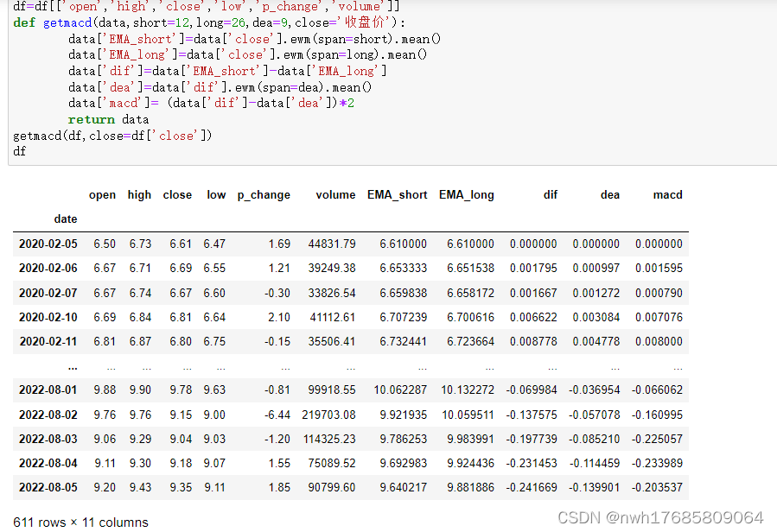Click the data['EMA_short'] assignment line
Image resolution: width=777 pixels, height=532 pixels.
tap(254, 39)
